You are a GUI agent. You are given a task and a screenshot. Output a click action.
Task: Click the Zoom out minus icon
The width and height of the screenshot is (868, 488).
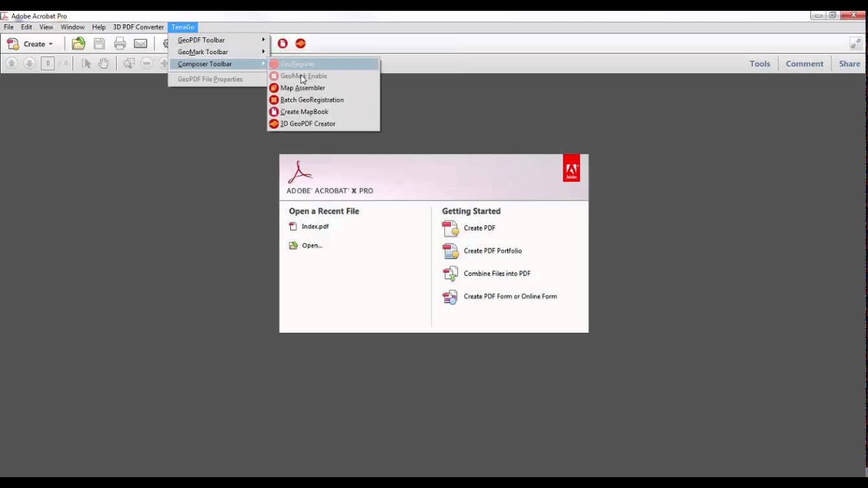click(x=146, y=63)
